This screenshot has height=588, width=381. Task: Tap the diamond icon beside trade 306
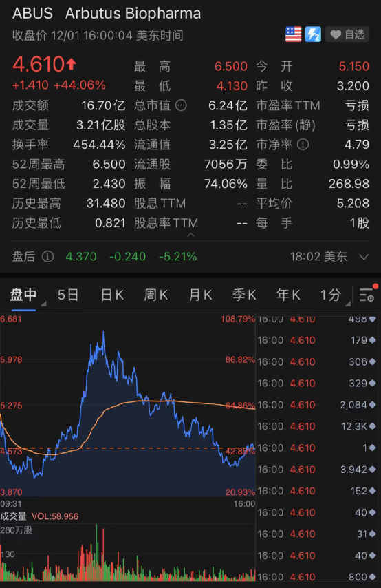coord(372,361)
